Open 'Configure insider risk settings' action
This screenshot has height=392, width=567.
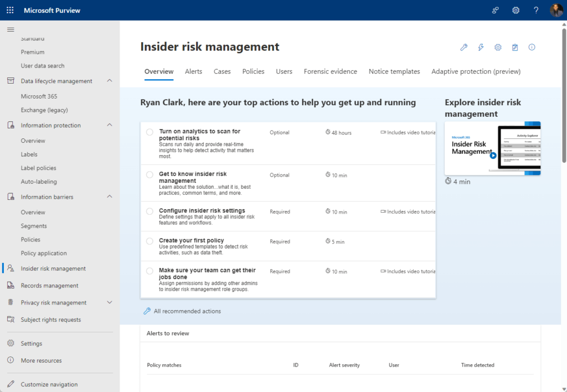tap(202, 210)
